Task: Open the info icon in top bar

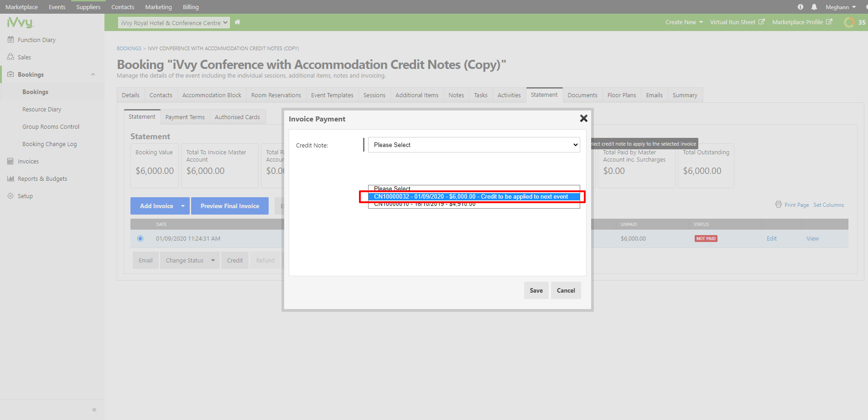Action: pos(800,7)
